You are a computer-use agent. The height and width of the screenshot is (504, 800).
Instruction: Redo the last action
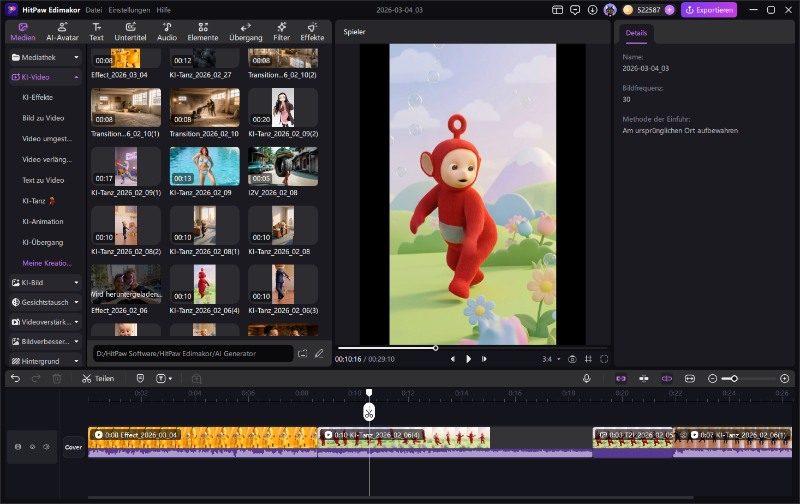click(36, 379)
